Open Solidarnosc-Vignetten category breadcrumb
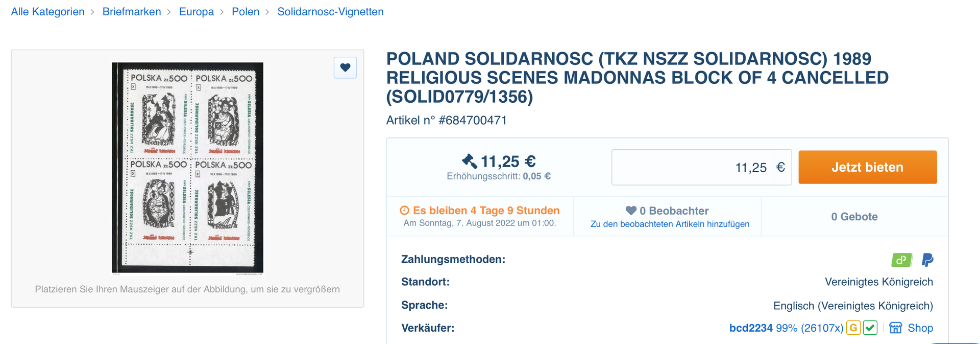980x344 pixels. (x=330, y=12)
